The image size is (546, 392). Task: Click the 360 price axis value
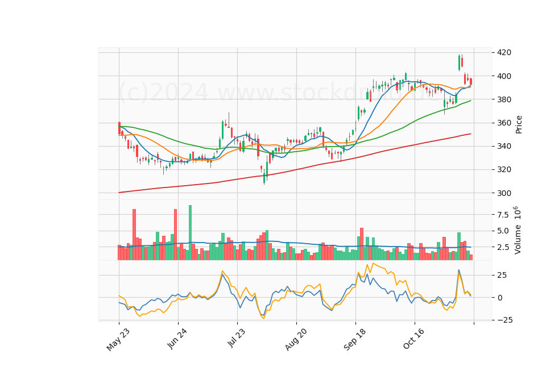pyautogui.click(x=504, y=123)
